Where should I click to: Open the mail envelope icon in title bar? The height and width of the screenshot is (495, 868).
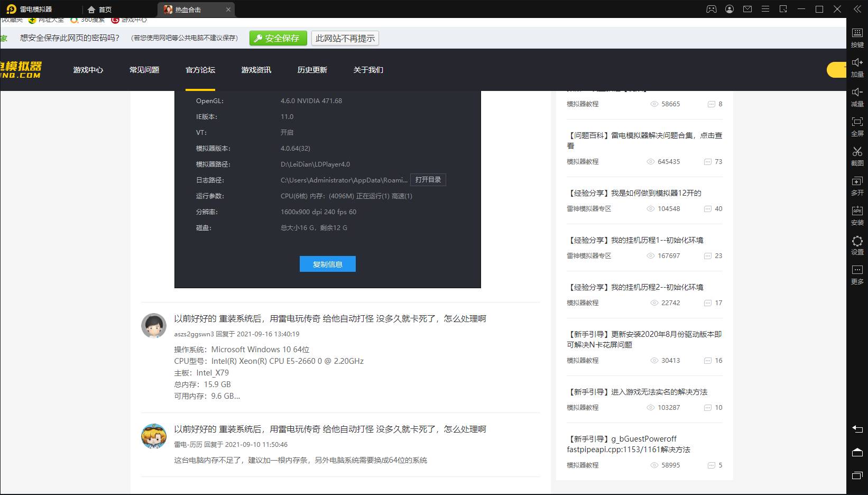click(747, 9)
